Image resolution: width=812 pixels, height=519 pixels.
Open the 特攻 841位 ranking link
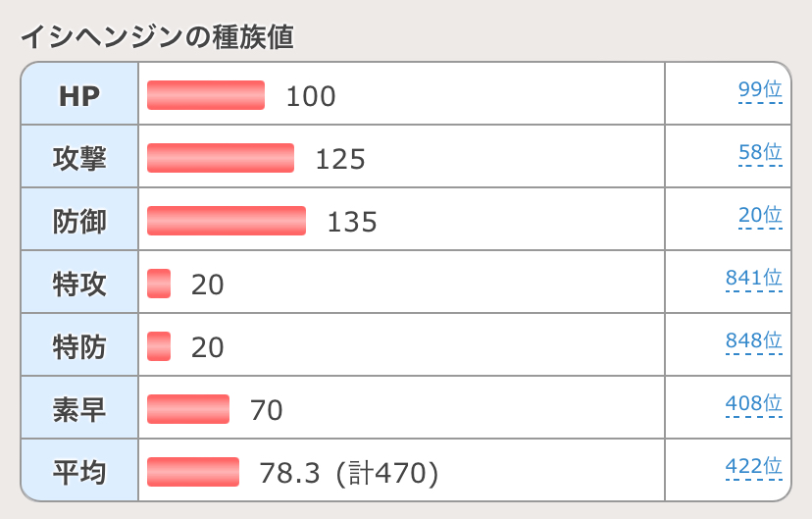[x=754, y=279]
